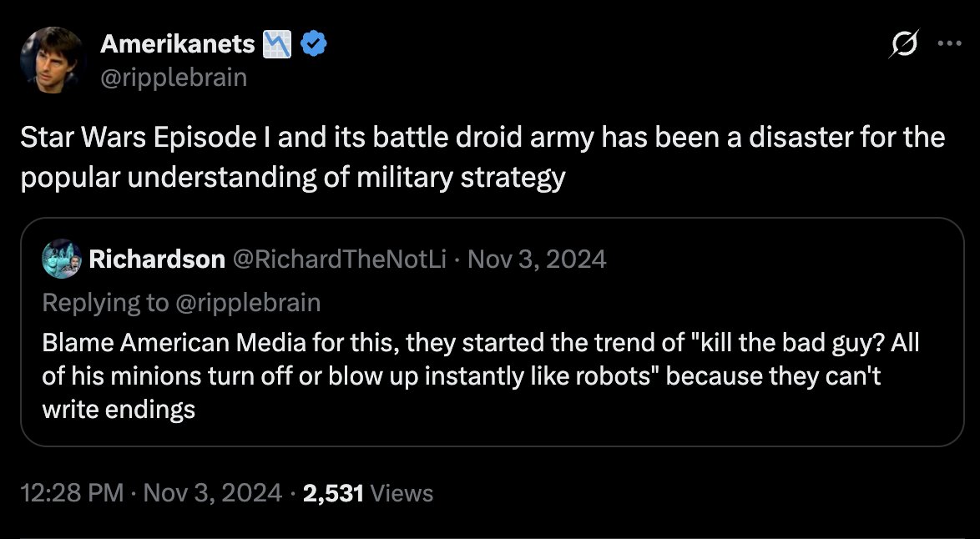Screen dimensions: 980x539
Task: Click the Amerikanets display name
Action: point(177,45)
